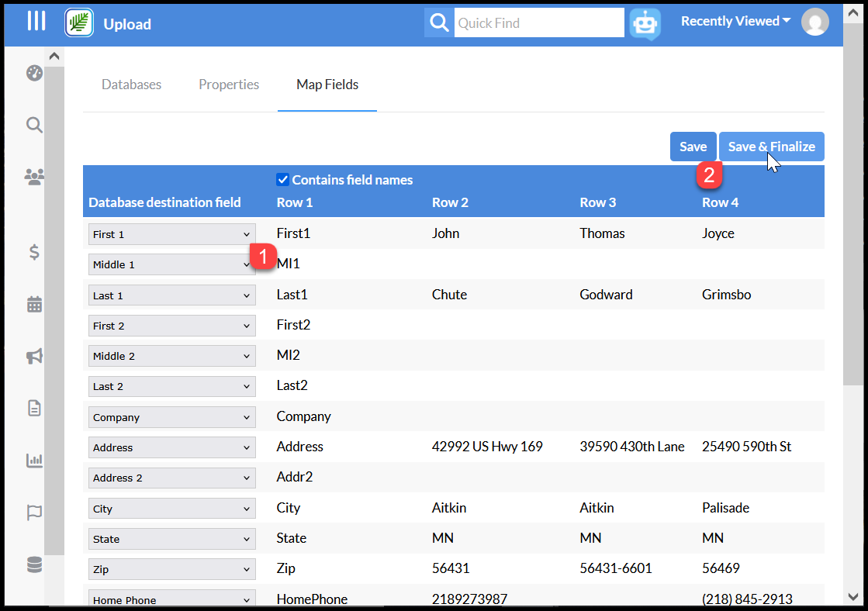
Task: Click the 'Database destination field' header
Action: coord(164,202)
